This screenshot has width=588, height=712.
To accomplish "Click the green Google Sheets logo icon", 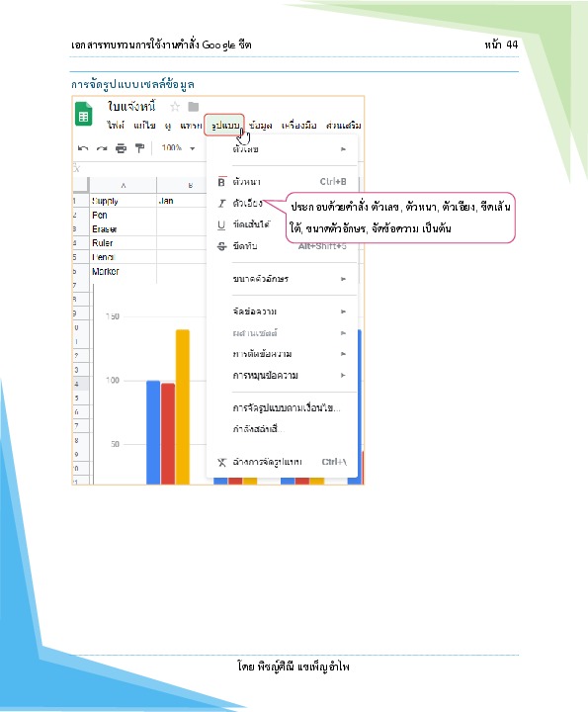I will (x=83, y=114).
